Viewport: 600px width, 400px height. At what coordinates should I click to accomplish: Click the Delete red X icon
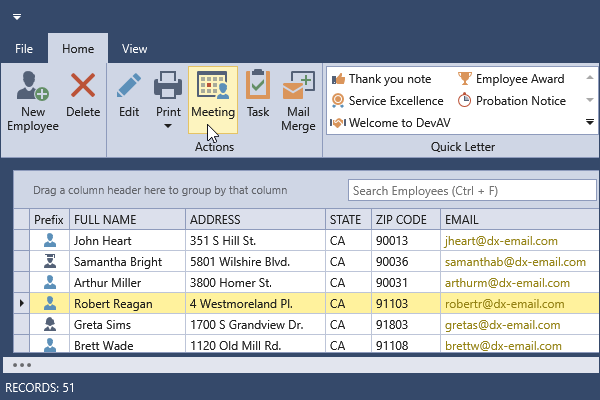pos(83,88)
